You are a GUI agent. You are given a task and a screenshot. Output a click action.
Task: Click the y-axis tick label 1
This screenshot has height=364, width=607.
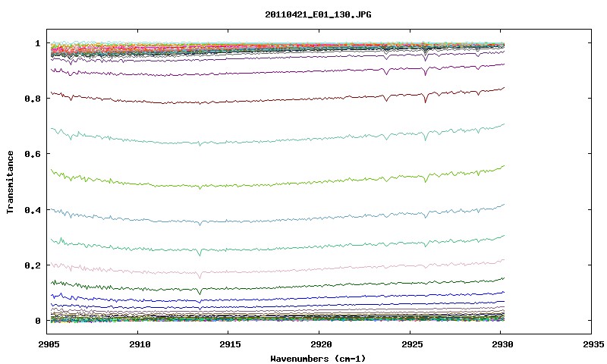38,43
